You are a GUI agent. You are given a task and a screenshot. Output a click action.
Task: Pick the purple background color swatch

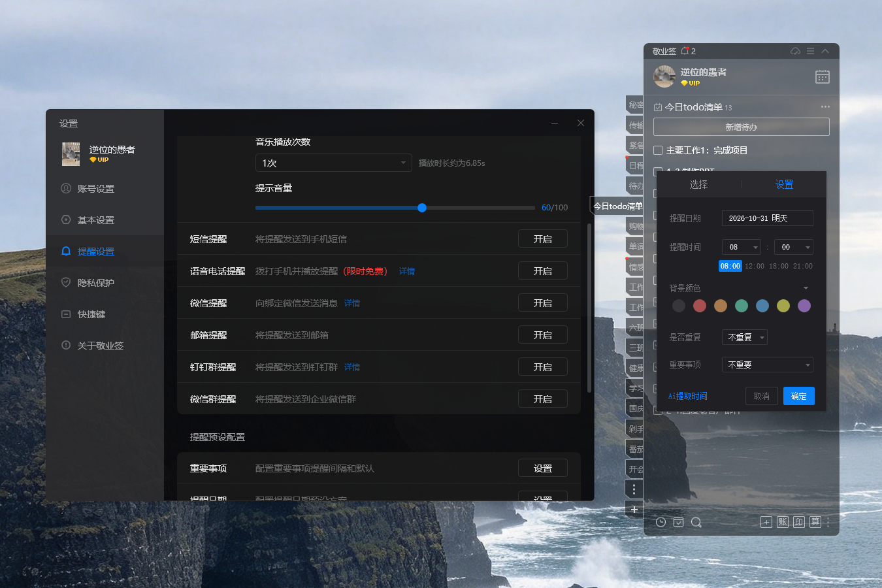point(804,306)
